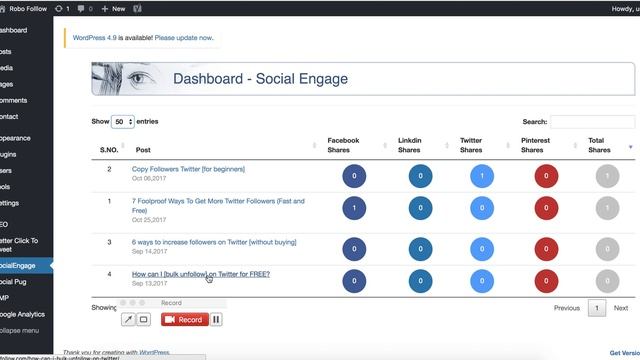The height and width of the screenshot is (360, 640).
Task: Click Linkdin shares circle for bulk unfollow post
Action: pyautogui.click(x=420, y=281)
